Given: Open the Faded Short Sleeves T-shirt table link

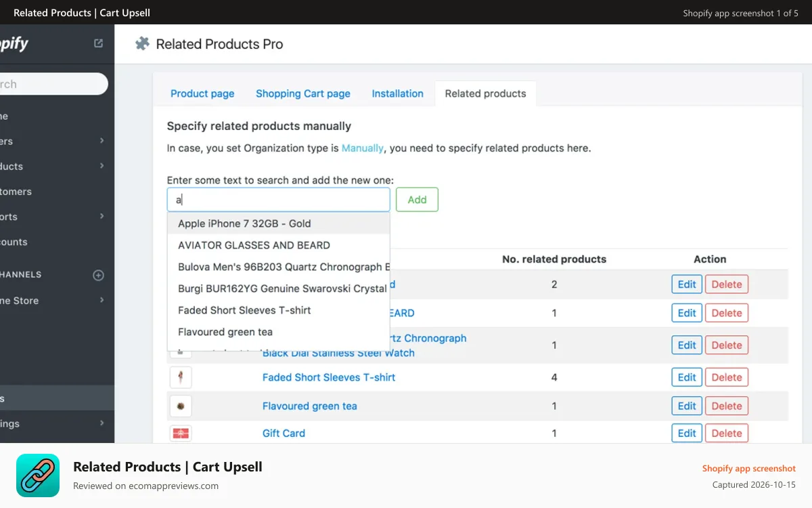Looking at the screenshot, I should [x=329, y=377].
